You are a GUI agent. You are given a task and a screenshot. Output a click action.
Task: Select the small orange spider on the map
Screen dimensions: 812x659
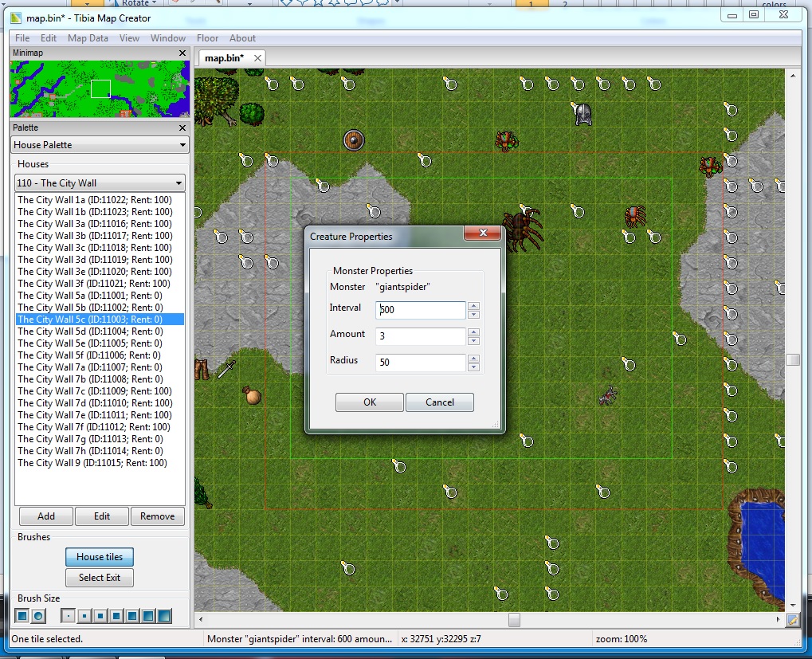click(634, 217)
